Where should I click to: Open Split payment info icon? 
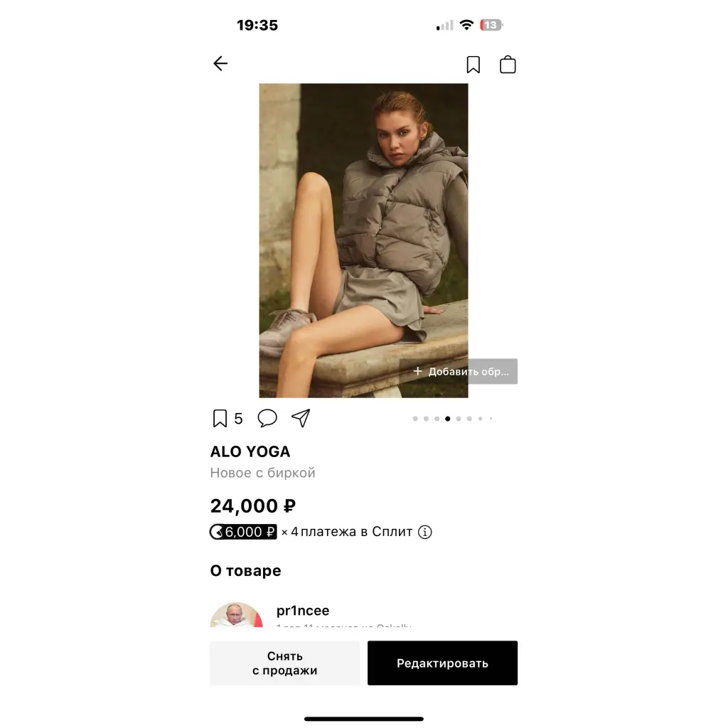pyautogui.click(x=425, y=532)
